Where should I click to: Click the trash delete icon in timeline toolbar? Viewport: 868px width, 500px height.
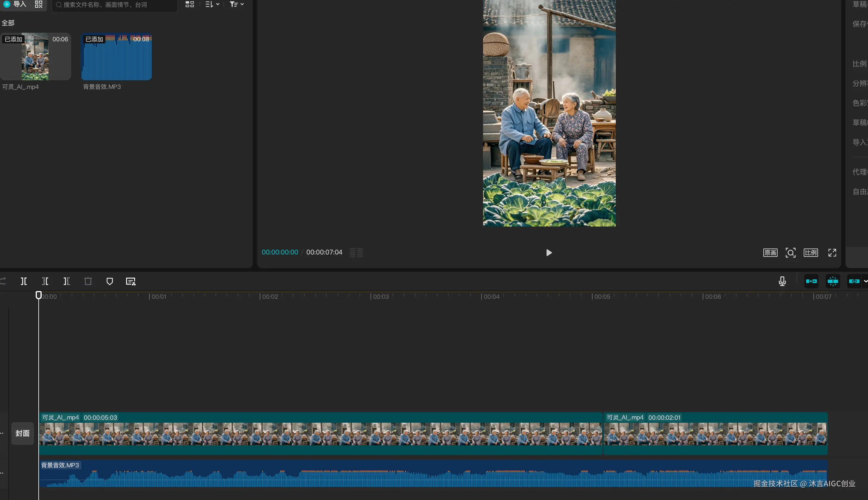(88, 281)
